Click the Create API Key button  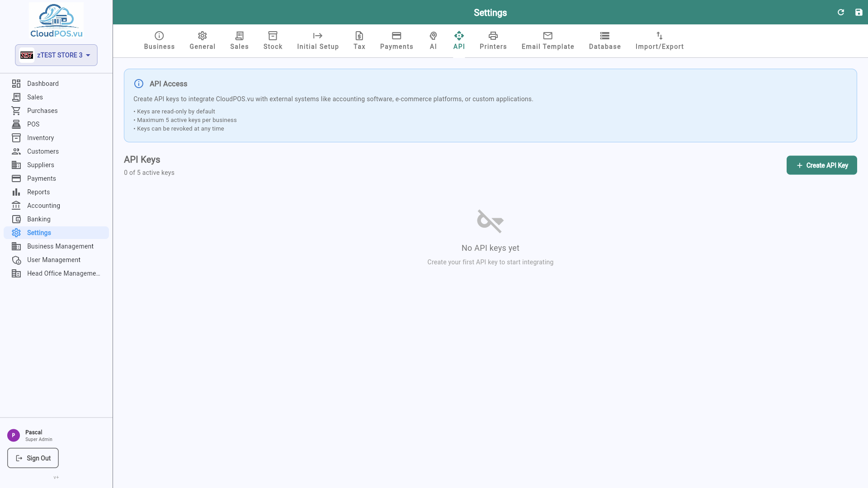click(821, 165)
